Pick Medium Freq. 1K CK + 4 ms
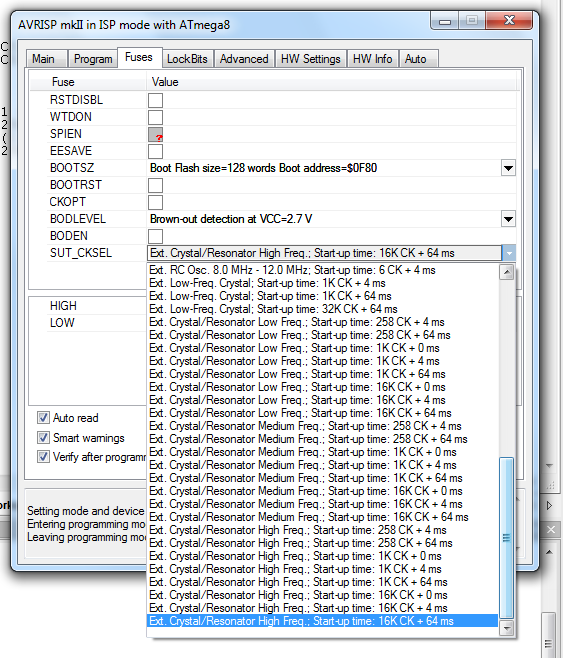The height and width of the screenshot is (658, 563). coord(323,465)
